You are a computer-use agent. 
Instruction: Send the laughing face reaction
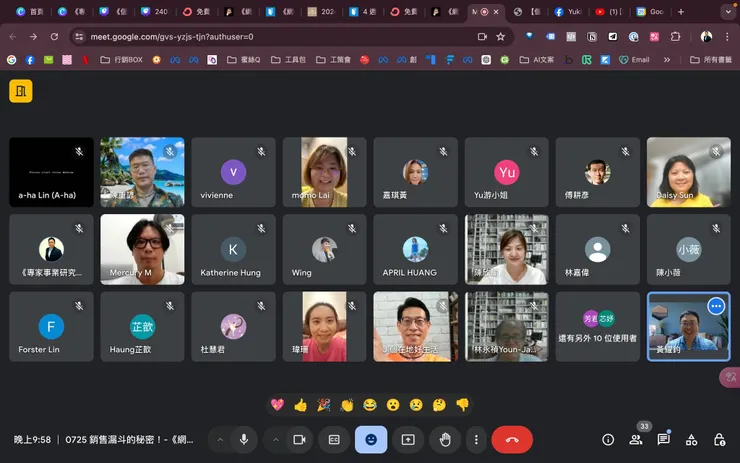370,404
